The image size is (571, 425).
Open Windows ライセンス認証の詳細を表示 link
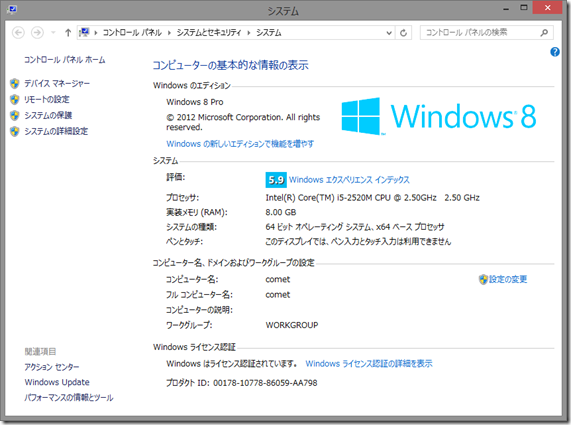(x=369, y=363)
